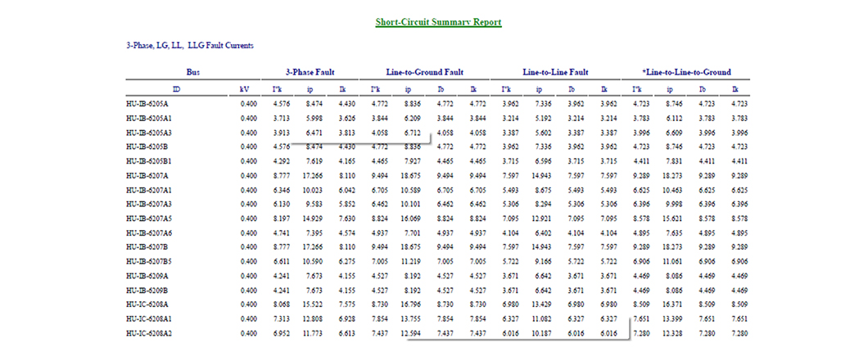Screen dimensions: 868x356
Task: Click the 13.399 value in HU-IC-6208A1 row
Action: [x=672, y=319]
